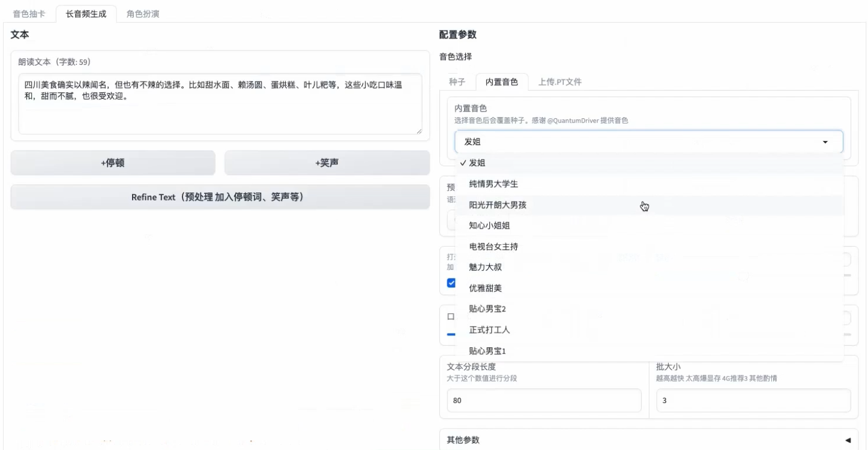Switch to the 音色抽卡 tab
Image resolution: width=868 pixels, height=450 pixels.
(x=29, y=14)
